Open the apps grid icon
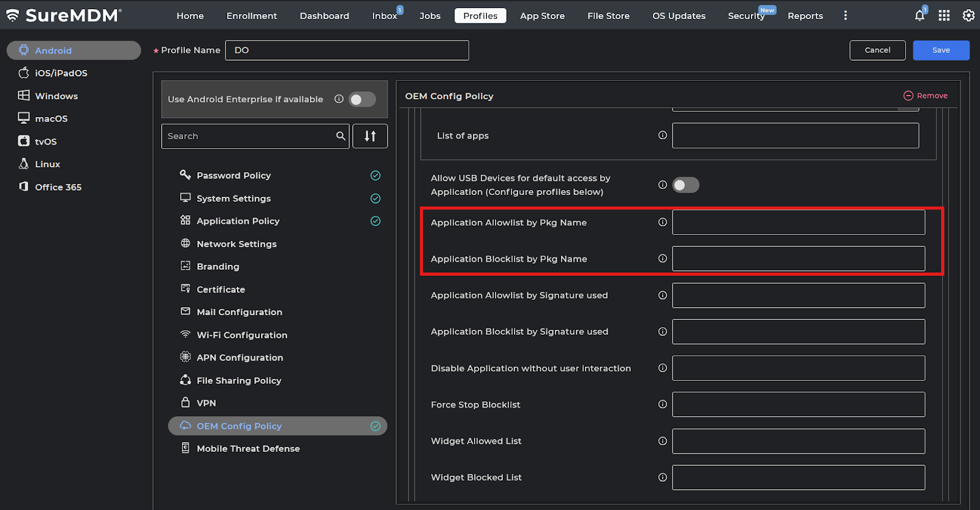 [x=944, y=15]
